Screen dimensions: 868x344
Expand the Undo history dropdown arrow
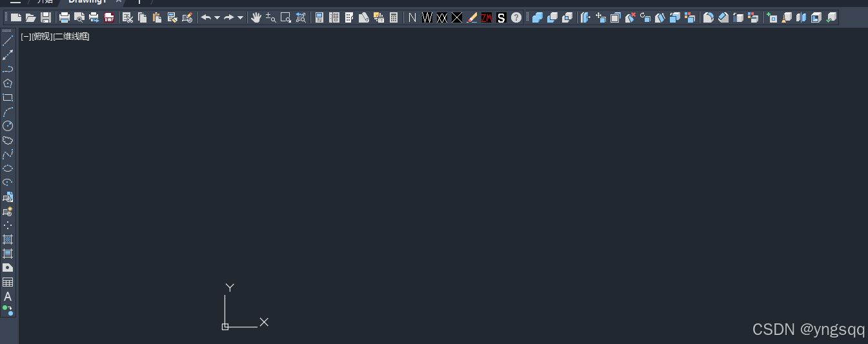tap(217, 17)
